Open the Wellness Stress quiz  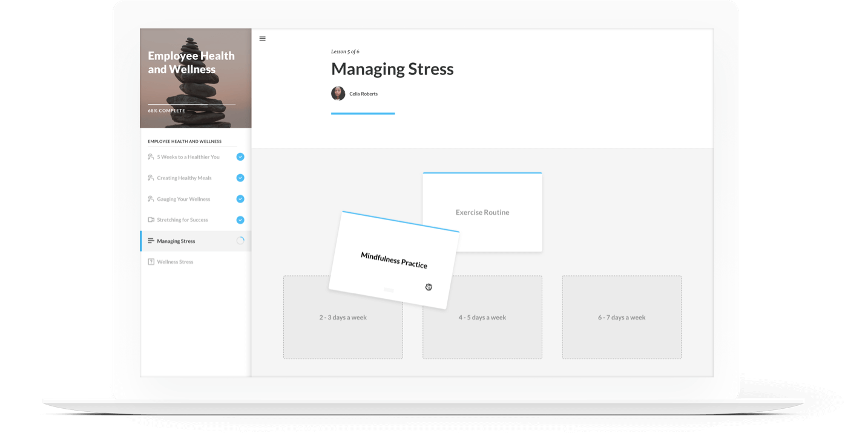196,262
